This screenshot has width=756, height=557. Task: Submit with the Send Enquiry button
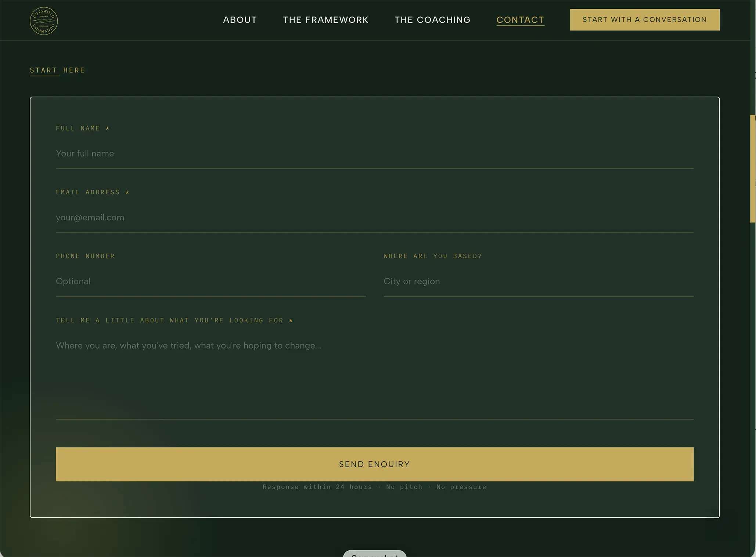tap(375, 464)
